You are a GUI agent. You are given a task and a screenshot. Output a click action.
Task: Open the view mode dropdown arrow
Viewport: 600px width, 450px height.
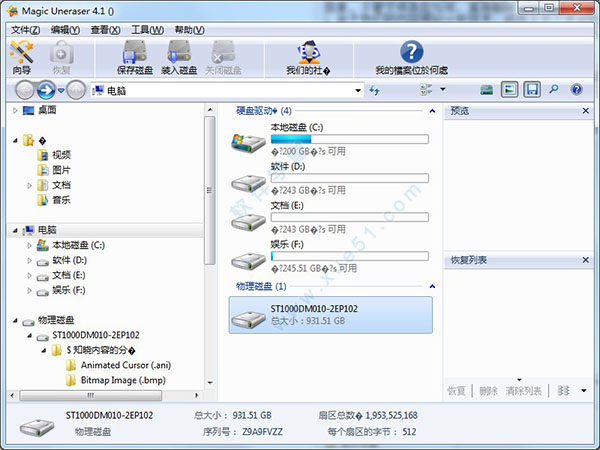(x=443, y=89)
